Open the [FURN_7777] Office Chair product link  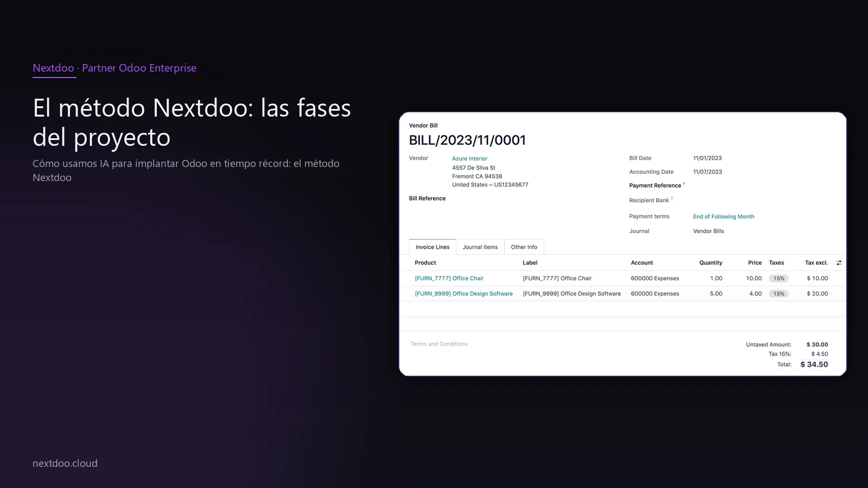pyautogui.click(x=449, y=279)
